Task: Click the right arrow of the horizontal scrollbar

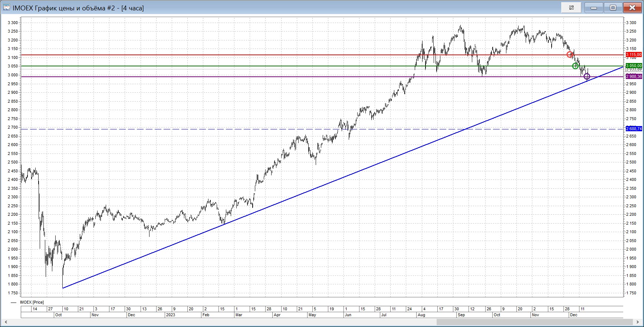Action: (638, 322)
